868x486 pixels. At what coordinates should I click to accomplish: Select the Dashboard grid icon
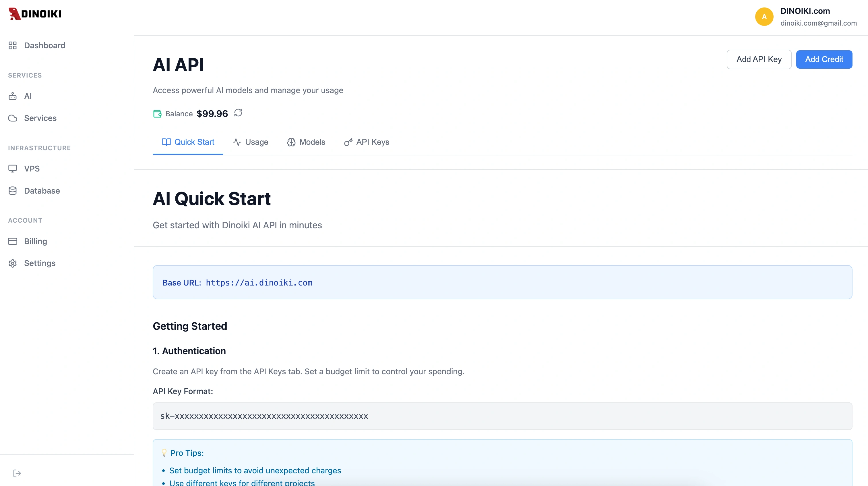[13, 45]
